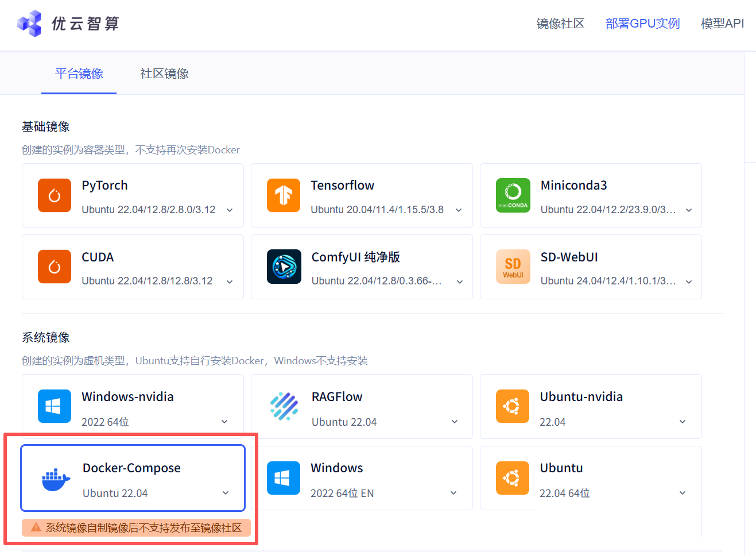Open the 镜像社区 menu item
Screen dimensions: 756x555
coord(560,24)
